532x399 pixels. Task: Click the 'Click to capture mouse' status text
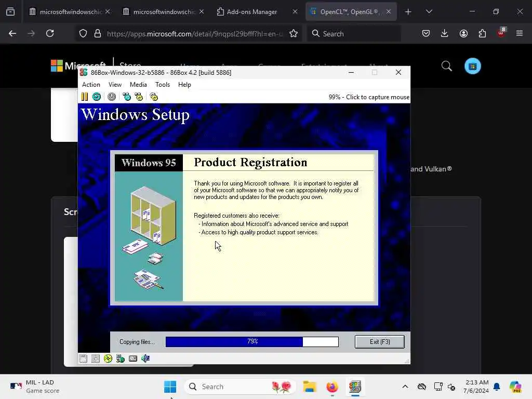[369, 97]
